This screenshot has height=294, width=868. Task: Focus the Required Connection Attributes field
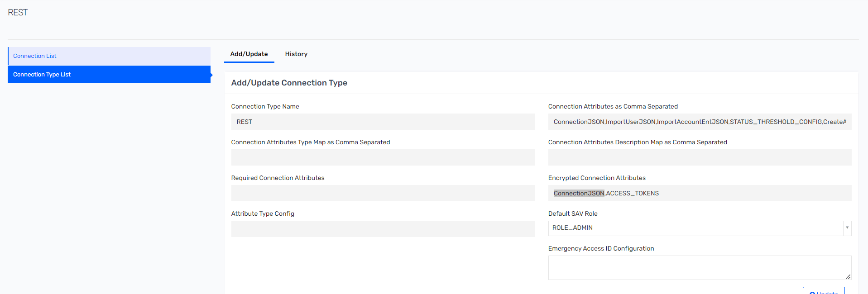point(383,193)
